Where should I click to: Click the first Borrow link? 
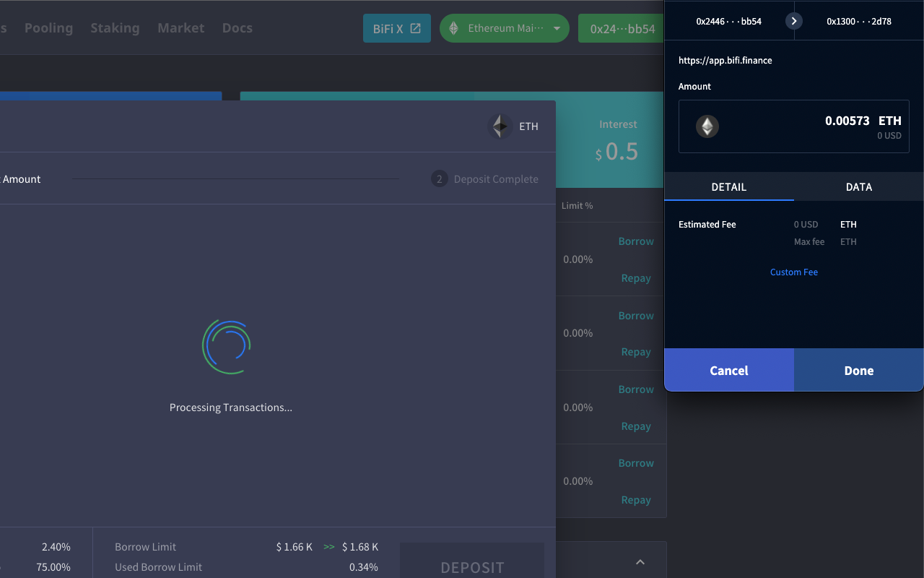pos(635,241)
